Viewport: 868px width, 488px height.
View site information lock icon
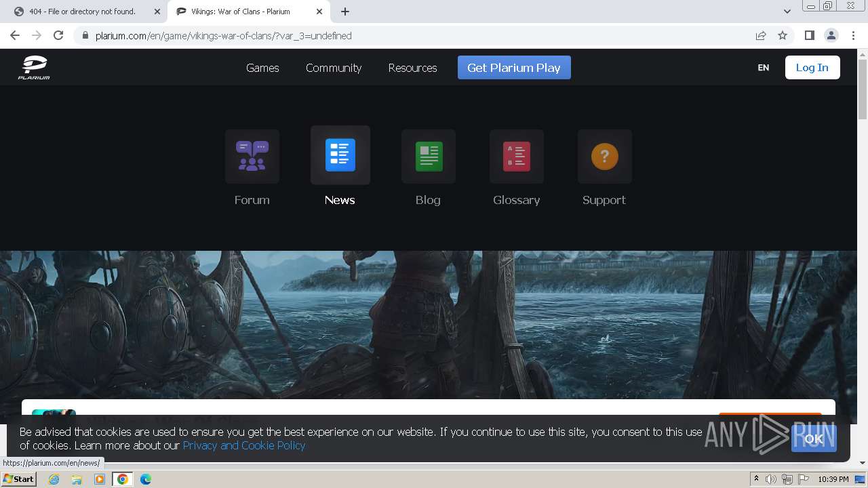pyautogui.click(x=85, y=36)
